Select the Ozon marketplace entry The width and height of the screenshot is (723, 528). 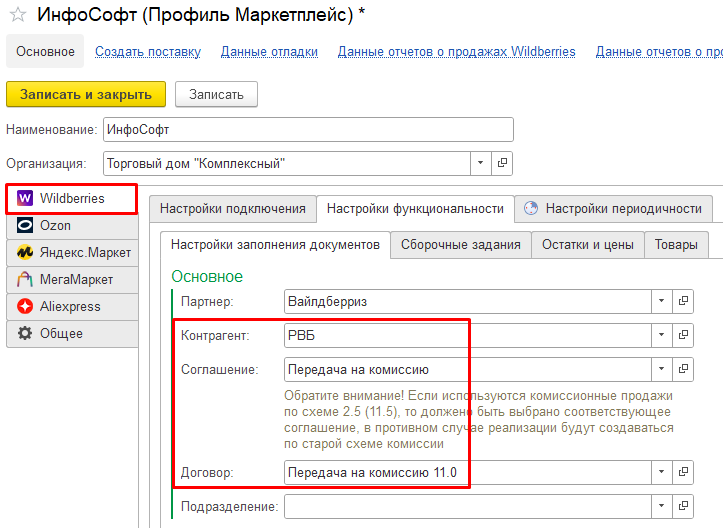[x=72, y=225]
